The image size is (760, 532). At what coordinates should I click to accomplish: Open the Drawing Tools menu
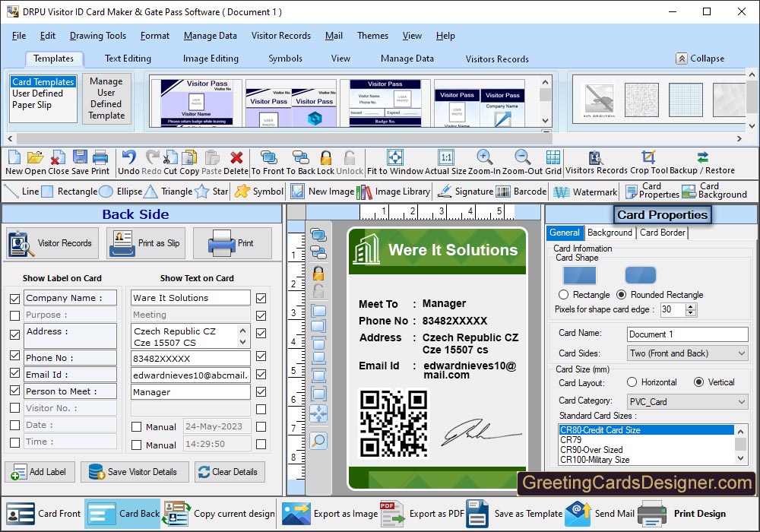pyautogui.click(x=98, y=36)
